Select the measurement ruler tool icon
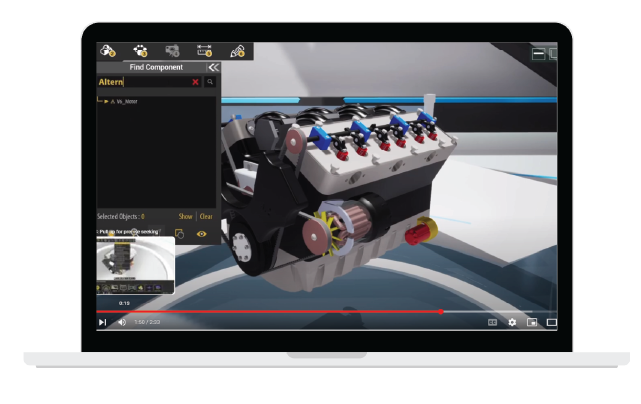This screenshot has width=641, height=404. (x=205, y=50)
